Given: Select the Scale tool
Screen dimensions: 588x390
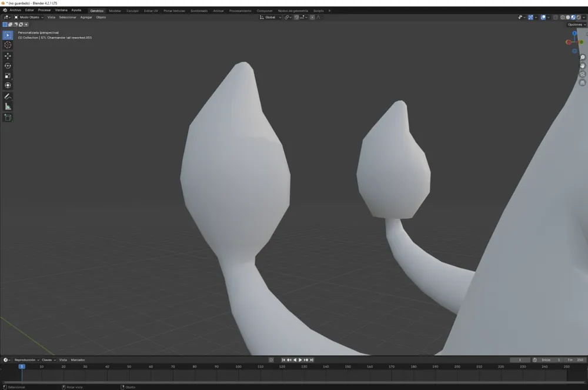Looking at the screenshot, I should pyautogui.click(x=8, y=75).
